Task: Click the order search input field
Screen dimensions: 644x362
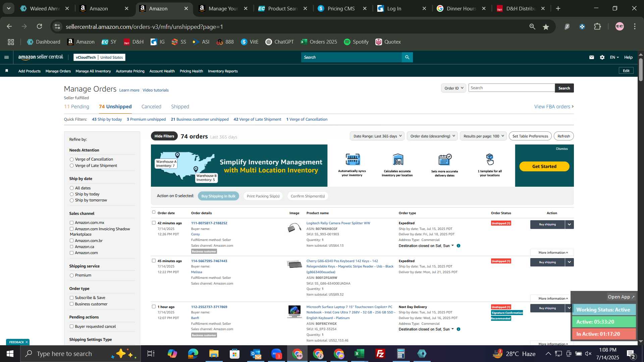Action: 511,88
